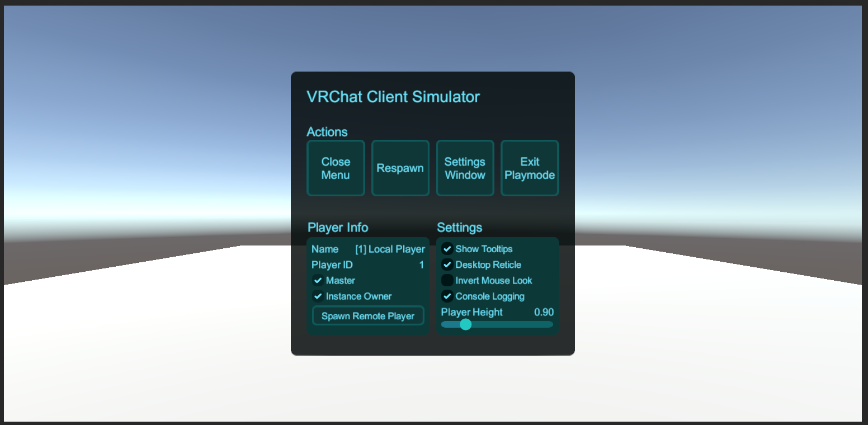Spawn a remote player
The height and width of the screenshot is (425, 868).
point(368,315)
